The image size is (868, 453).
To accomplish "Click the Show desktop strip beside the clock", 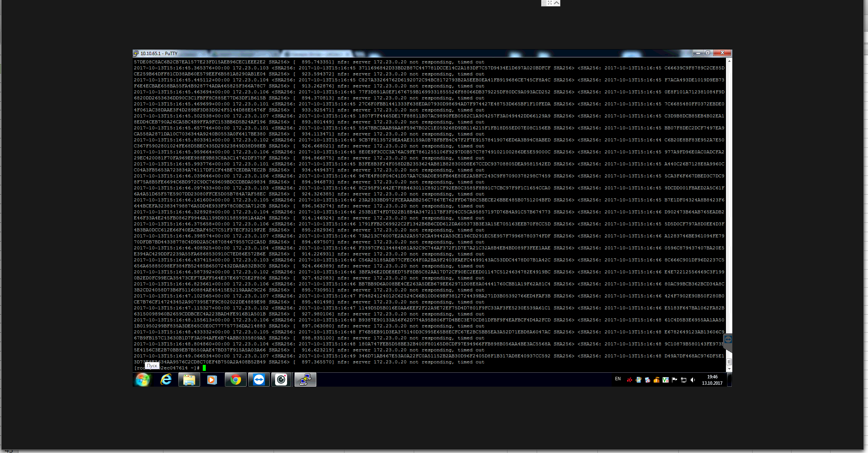I will click(x=729, y=379).
